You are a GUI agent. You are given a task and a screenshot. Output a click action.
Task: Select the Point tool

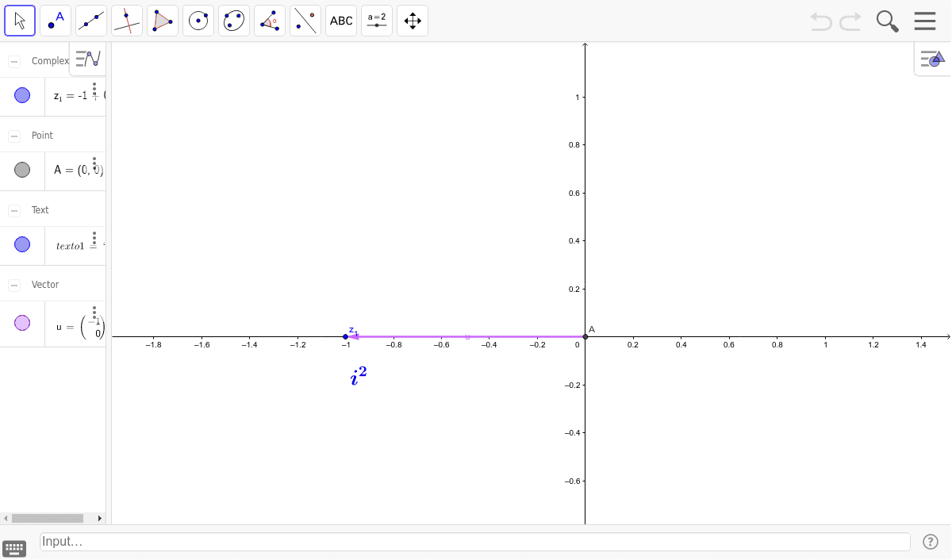tap(56, 21)
